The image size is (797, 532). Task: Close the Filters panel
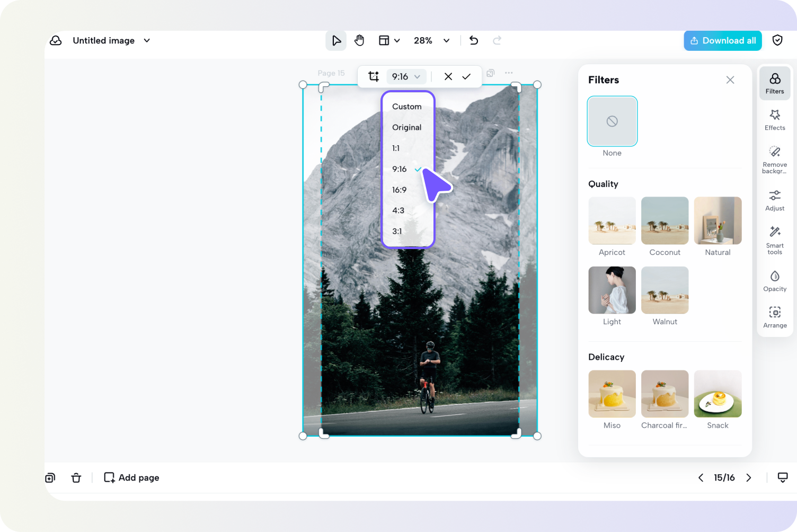730,80
